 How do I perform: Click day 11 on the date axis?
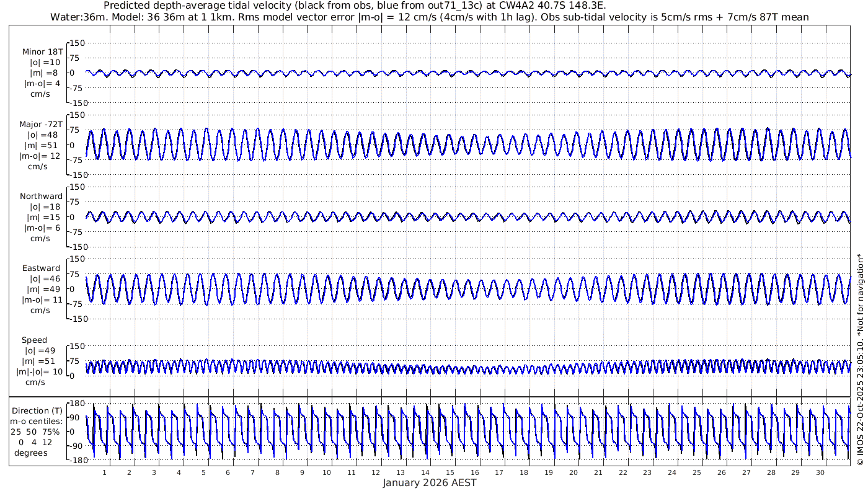click(x=352, y=472)
